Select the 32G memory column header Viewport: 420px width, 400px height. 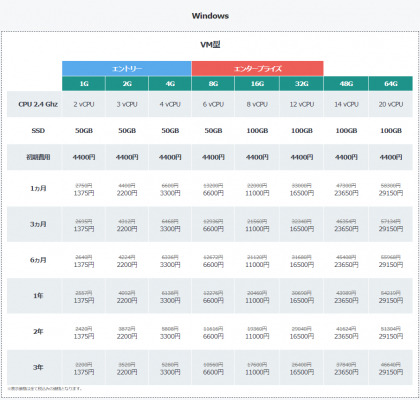pyautogui.click(x=302, y=84)
